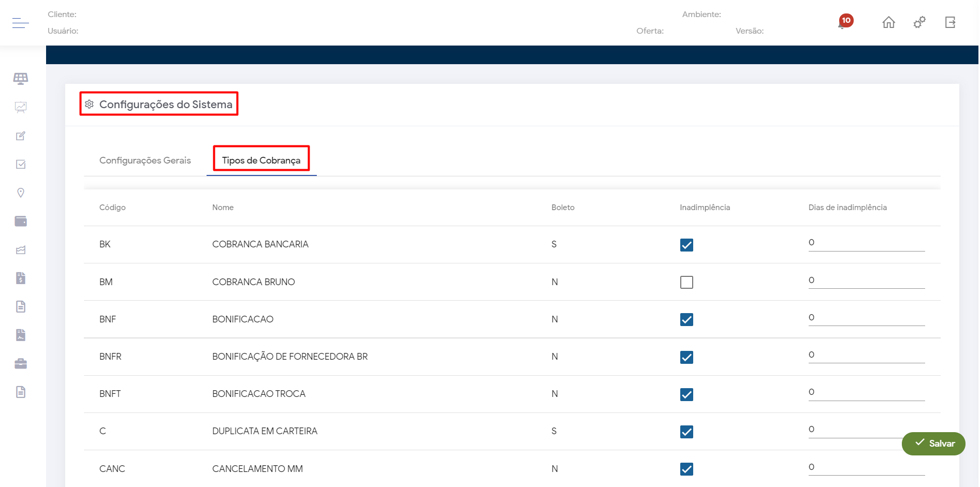980x487 pixels.
Task: Open the hamburger menu in top-left corner
Action: click(20, 23)
